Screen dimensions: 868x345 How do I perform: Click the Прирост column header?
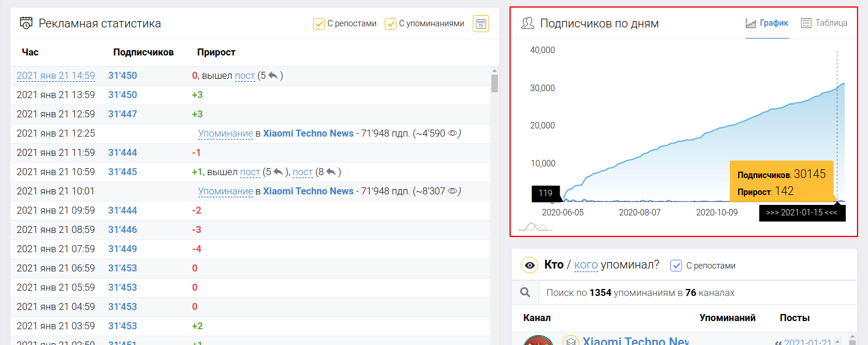click(x=216, y=52)
